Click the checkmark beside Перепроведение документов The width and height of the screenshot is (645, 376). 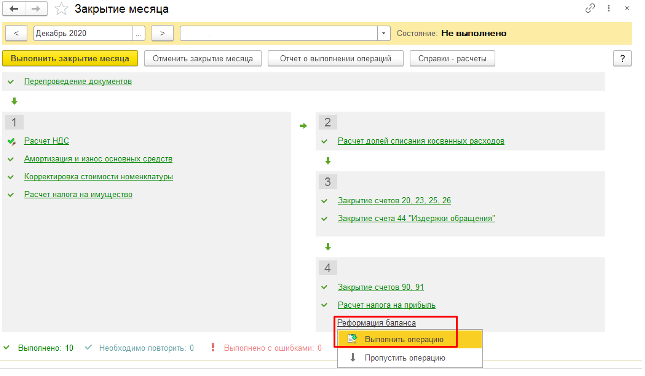(11, 82)
